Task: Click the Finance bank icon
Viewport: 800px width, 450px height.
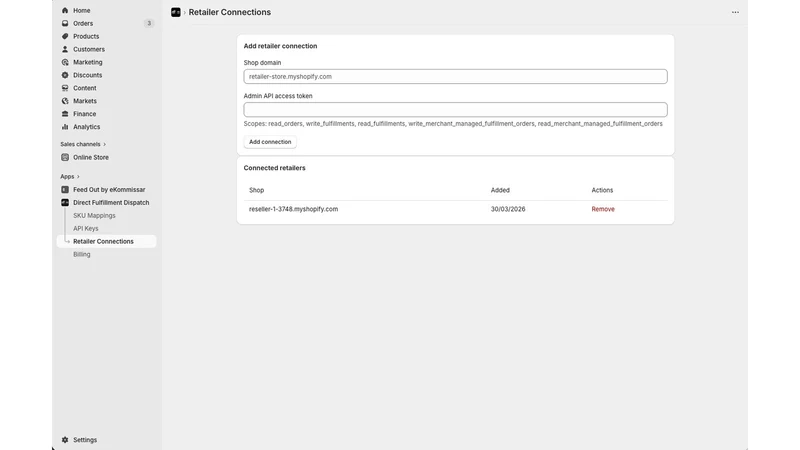Action: [65, 114]
